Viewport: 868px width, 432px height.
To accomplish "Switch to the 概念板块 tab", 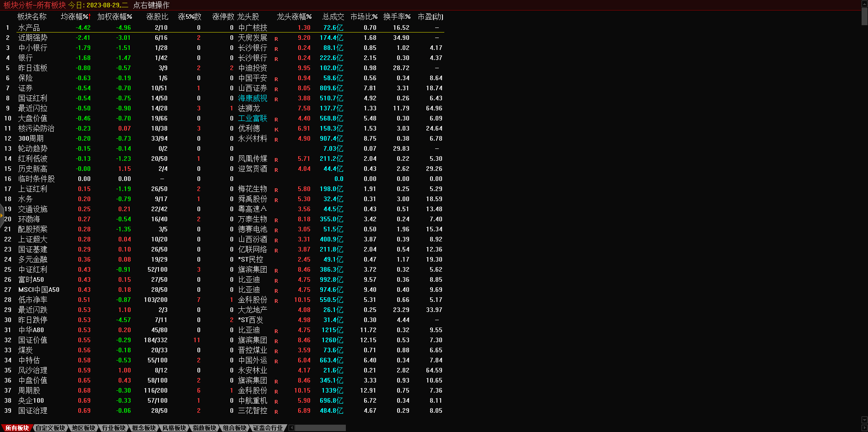I will click(144, 428).
